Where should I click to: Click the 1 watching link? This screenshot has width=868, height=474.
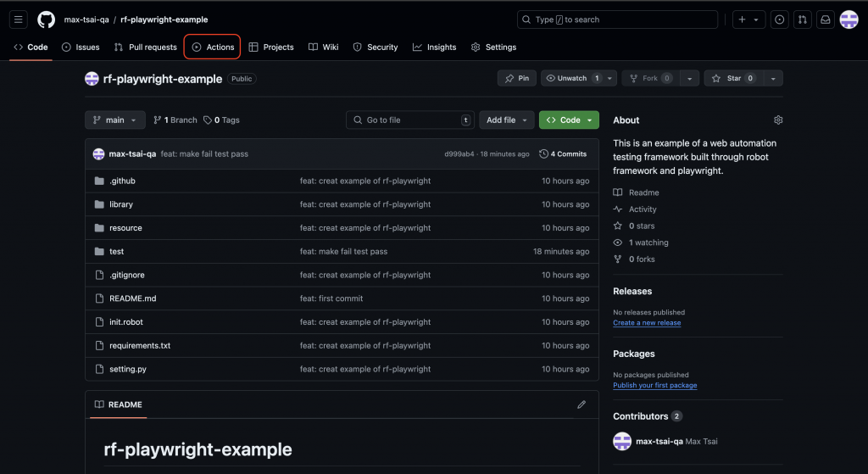pyautogui.click(x=641, y=243)
